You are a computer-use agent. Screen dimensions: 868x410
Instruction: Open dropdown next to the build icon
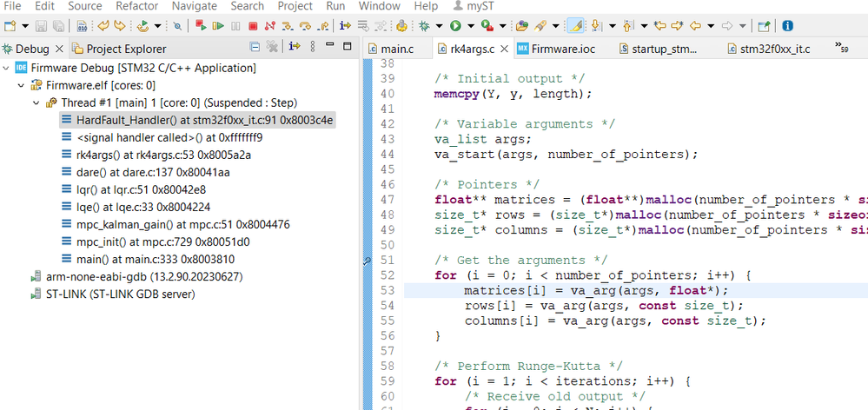tap(158, 26)
